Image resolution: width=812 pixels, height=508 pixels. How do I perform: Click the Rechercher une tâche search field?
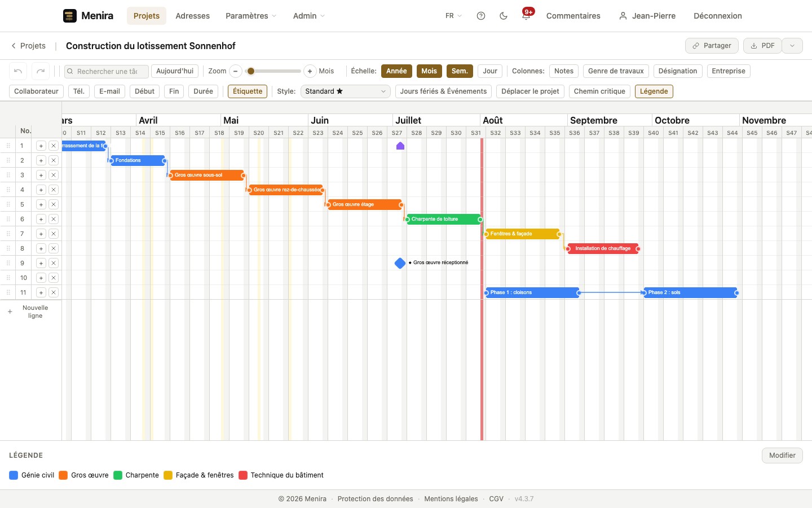[107, 71]
